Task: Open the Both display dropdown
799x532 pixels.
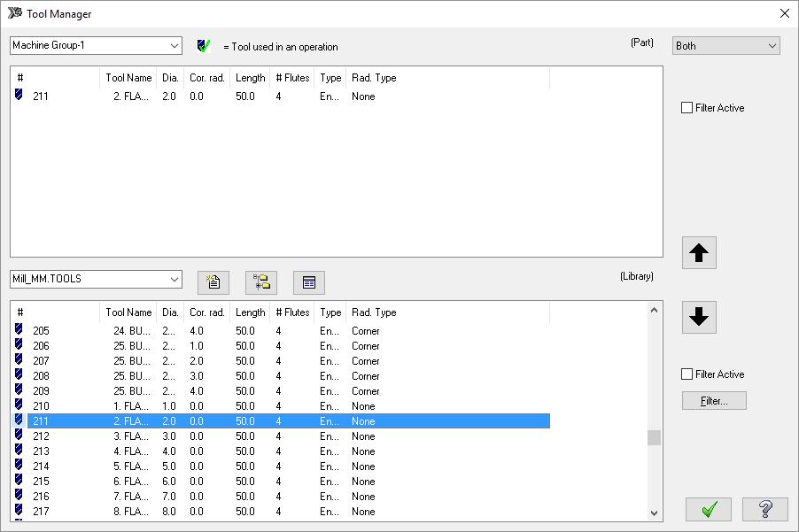Action: pos(725,45)
